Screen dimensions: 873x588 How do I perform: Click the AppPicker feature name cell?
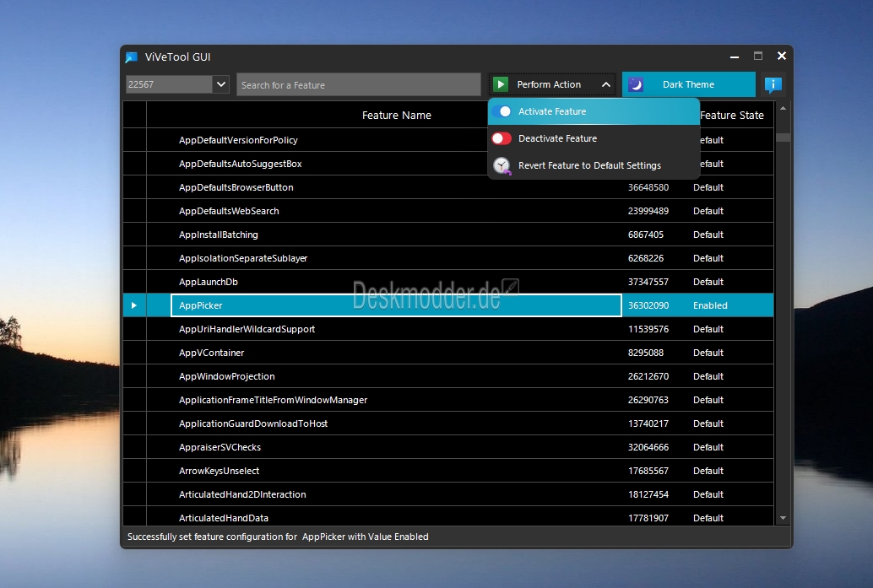pos(396,305)
